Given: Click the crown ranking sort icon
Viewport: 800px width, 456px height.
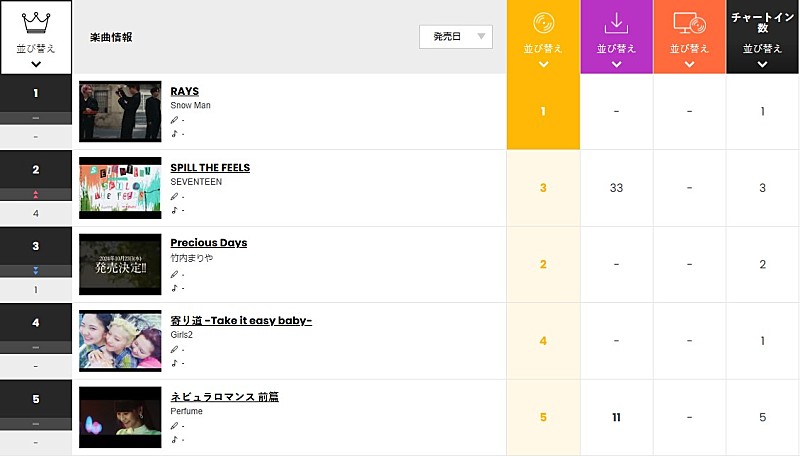Looking at the screenshot, I should coord(36,20).
